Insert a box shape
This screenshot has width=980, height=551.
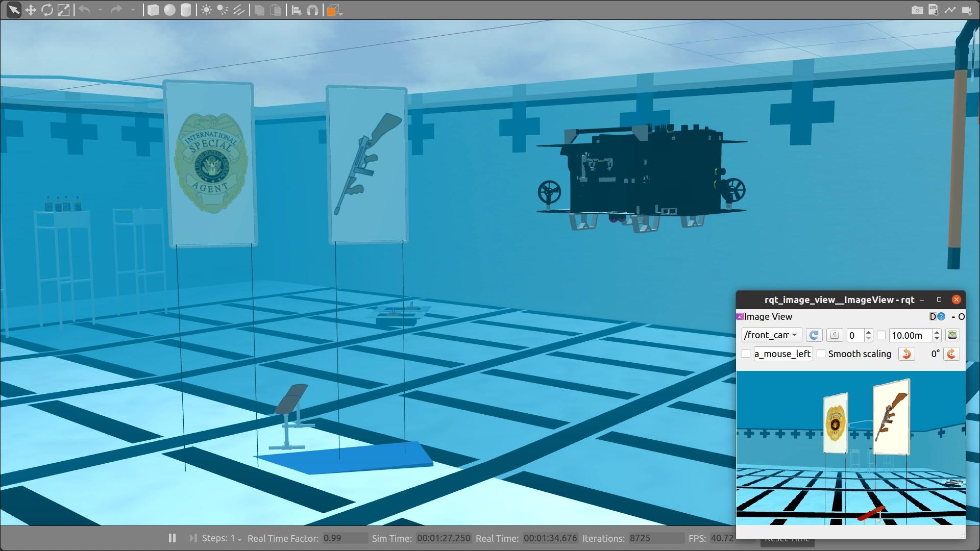tap(153, 10)
